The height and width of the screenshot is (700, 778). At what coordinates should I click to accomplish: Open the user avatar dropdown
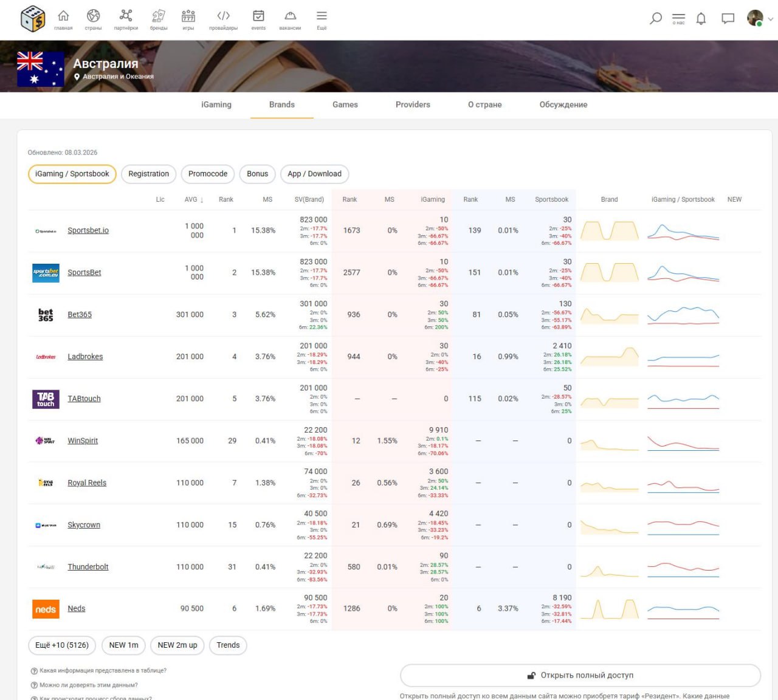[760, 19]
